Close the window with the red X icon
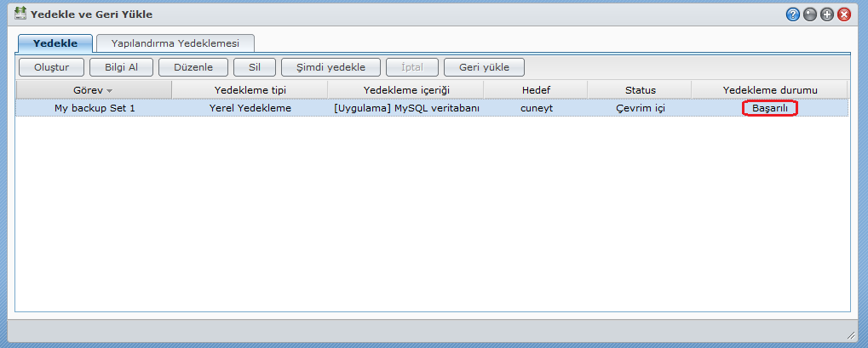The image size is (868, 348). tap(844, 14)
